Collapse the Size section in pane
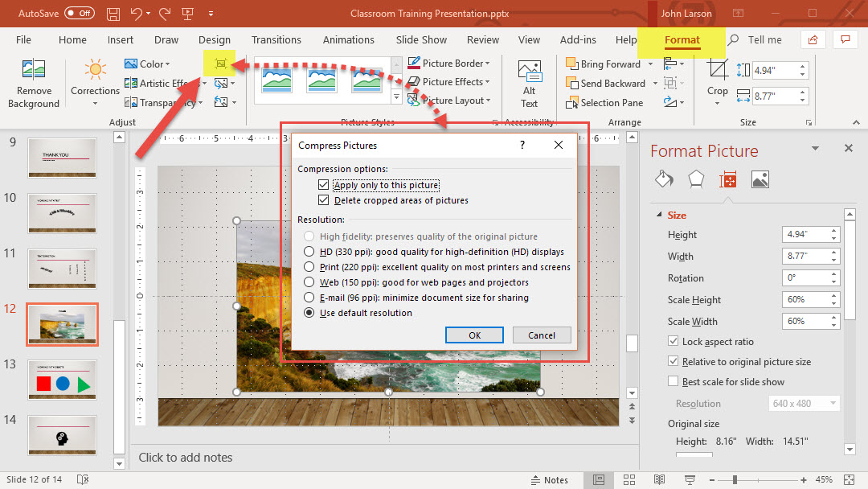The width and height of the screenshot is (868, 489). pos(660,215)
